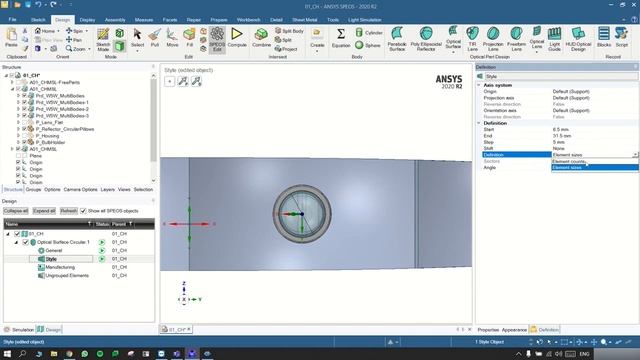Open File Explorer from taskbar
The image size is (640, 360).
pyautogui.click(x=54, y=353)
